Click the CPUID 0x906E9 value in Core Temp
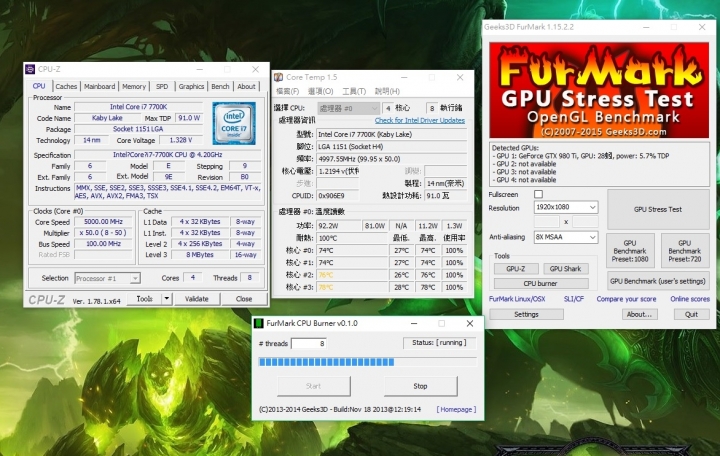Screen dimensions: 720x456 click(x=338, y=196)
